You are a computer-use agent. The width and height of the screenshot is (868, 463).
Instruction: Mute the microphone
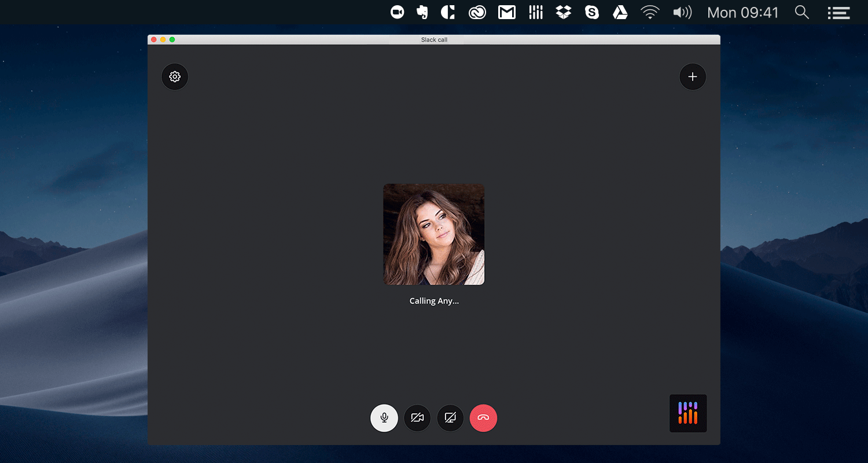(x=384, y=418)
